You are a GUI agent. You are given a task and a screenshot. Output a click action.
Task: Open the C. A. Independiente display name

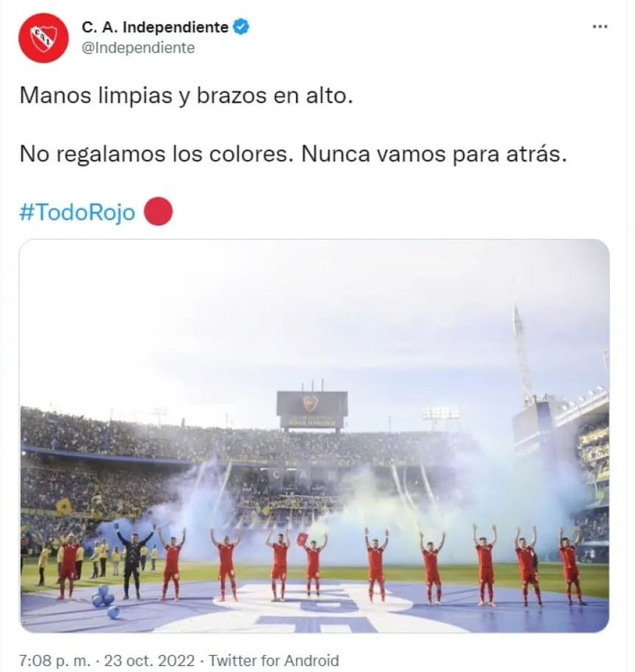pos(155,27)
